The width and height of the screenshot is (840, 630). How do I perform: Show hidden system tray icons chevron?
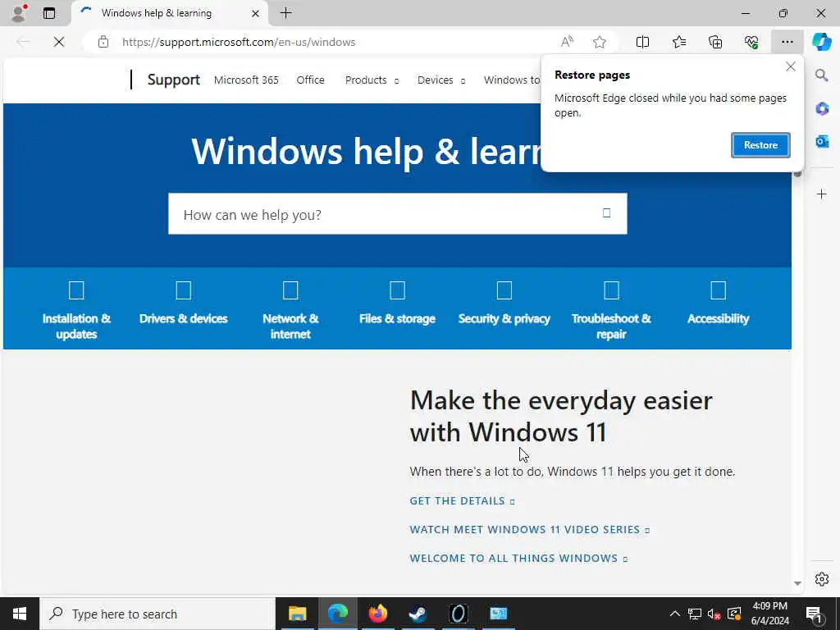click(x=675, y=614)
